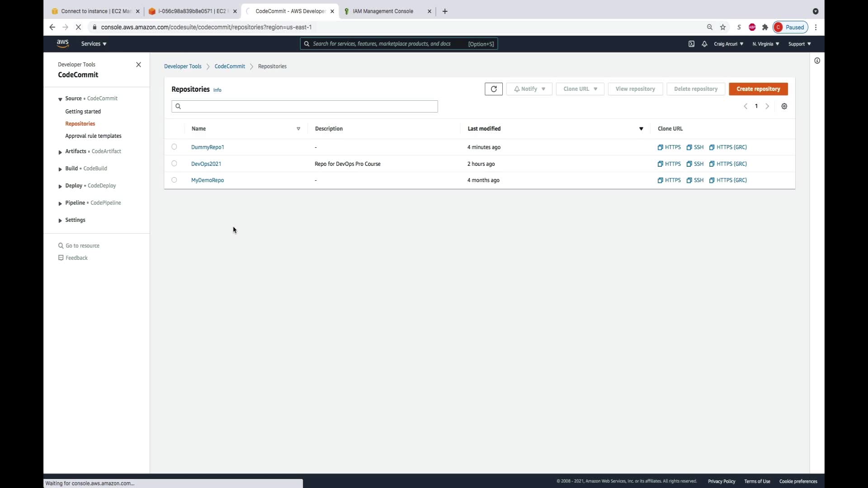This screenshot has width=868, height=488.
Task: Switch to IAM Management Console tab
Action: pos(382,11)
